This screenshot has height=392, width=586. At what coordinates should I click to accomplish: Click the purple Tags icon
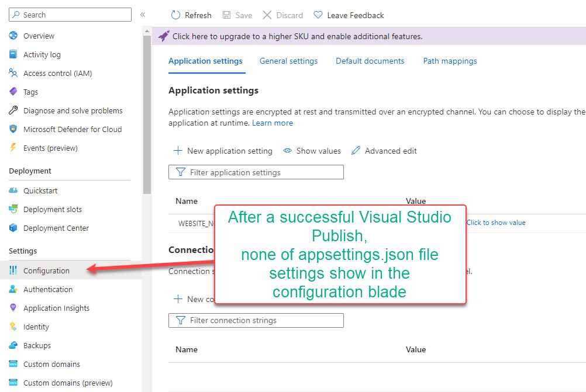13,92
